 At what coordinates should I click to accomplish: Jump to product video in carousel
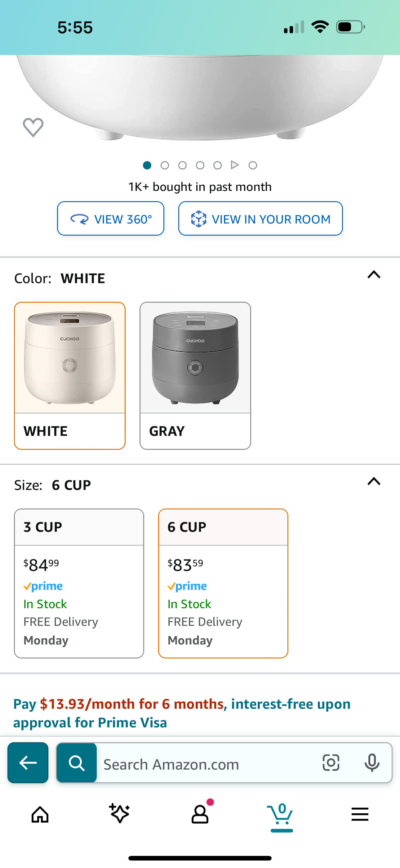tap(235, 165)
